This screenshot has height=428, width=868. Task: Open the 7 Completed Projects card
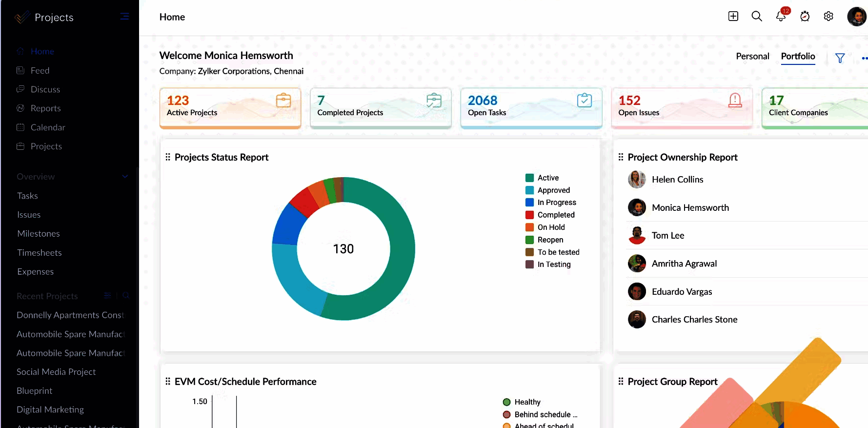pyautogui.click(x=381, y=108)
